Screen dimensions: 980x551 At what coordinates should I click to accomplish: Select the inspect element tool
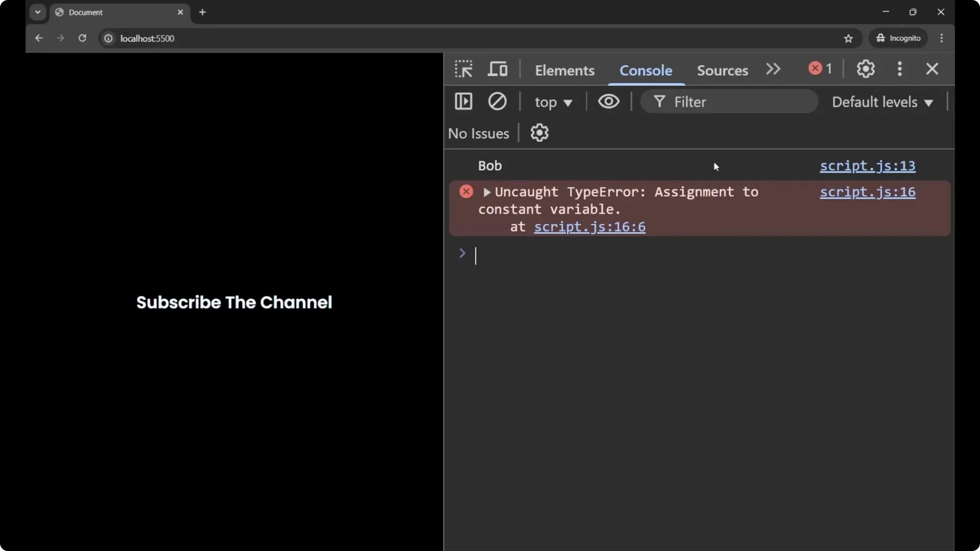tap(463, 69)
